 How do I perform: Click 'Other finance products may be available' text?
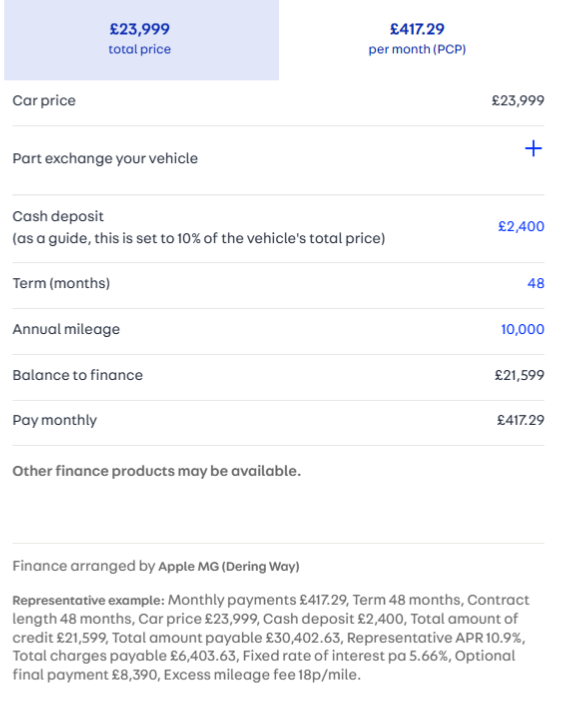pyautogui.click(x=156, y=471)
